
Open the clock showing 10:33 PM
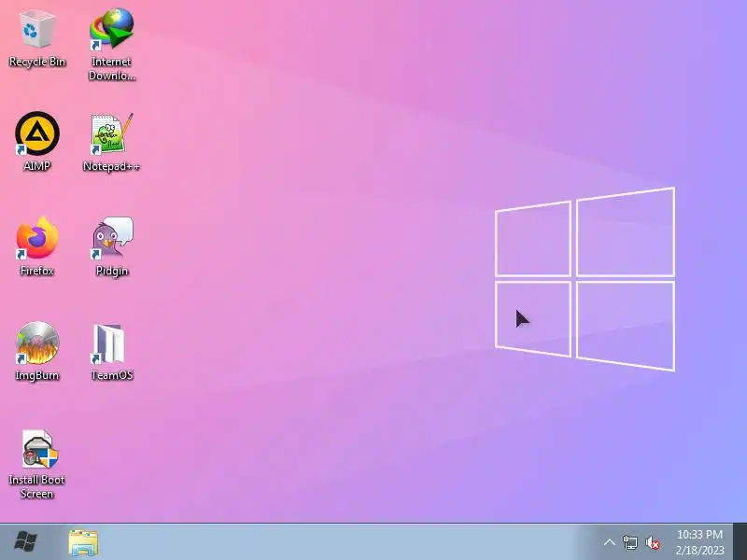click(x=699, y=542)
